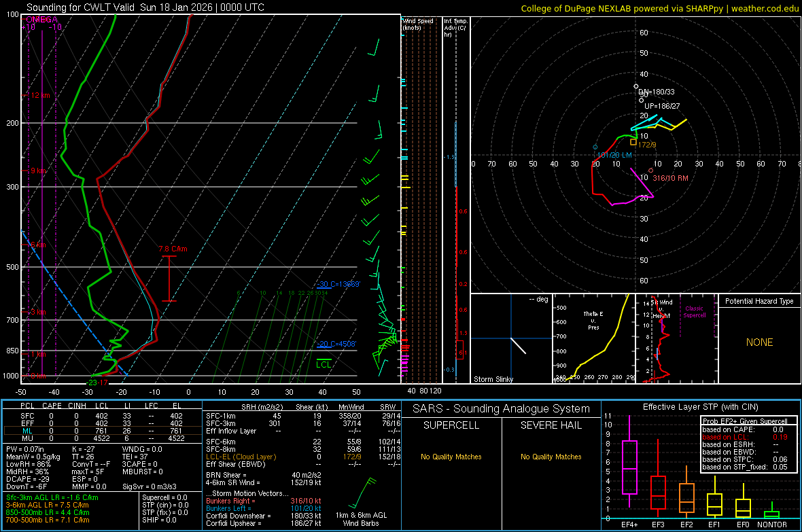
Task: Click the 'SRH (m2/s2)' column header
Action: point(262,407)
